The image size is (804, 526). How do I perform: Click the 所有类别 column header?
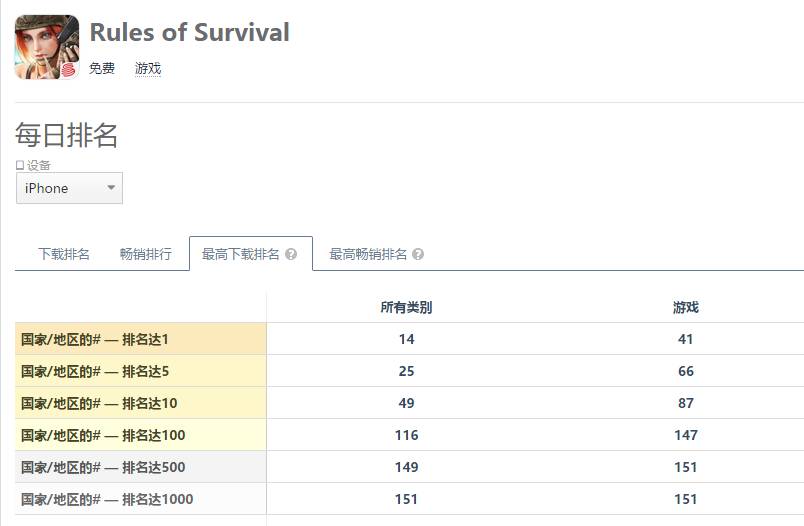pyautogui.click(x=406, y=307)
